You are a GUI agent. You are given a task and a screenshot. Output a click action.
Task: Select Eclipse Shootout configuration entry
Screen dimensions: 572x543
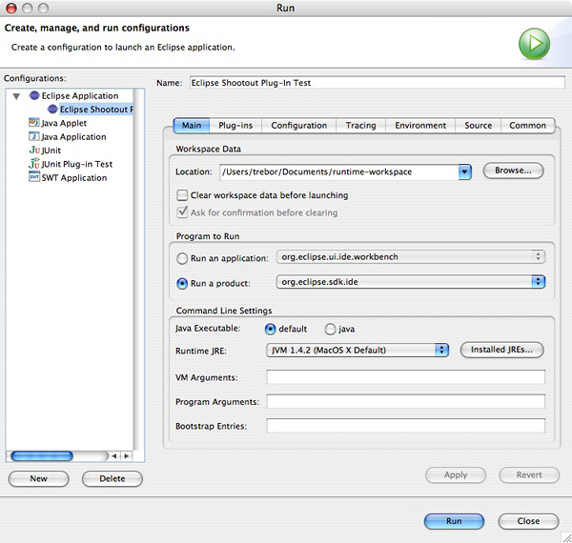pyautogui.click(x=96, y=109)
